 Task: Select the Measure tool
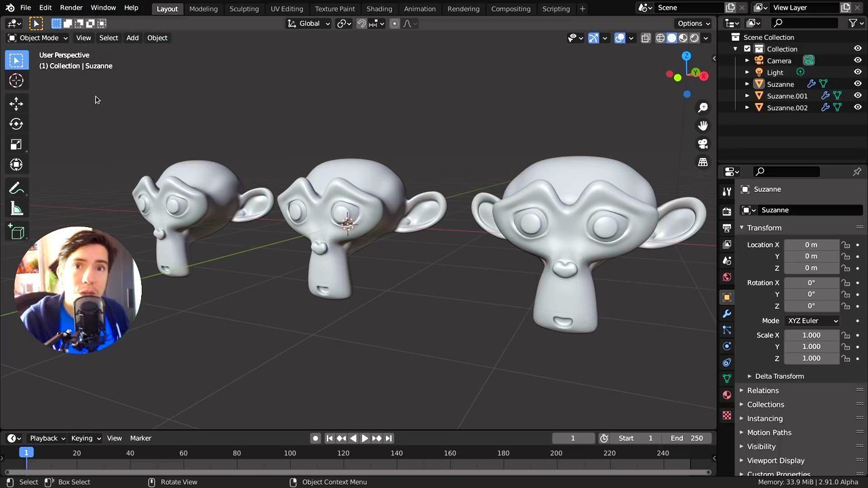pos(16,209)
